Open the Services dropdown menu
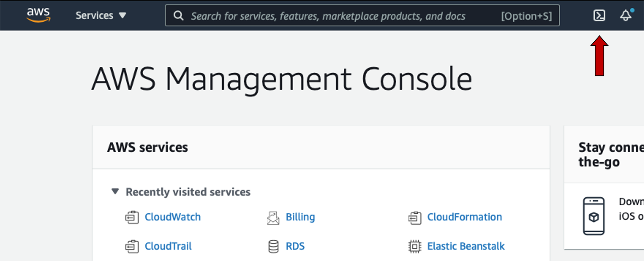This screenshot has height=261, width=644. coord(101,15)
